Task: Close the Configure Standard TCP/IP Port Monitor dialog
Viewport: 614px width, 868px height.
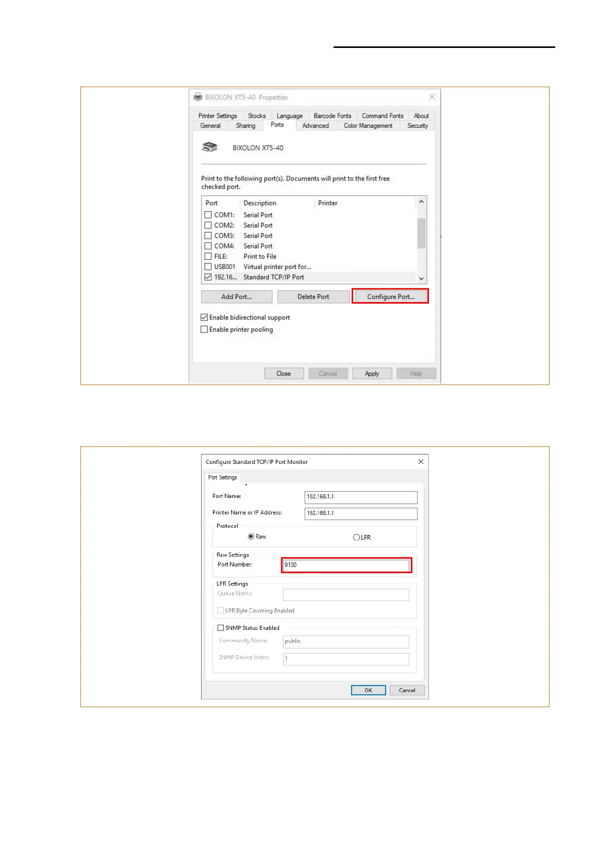Action: (421, 462)
